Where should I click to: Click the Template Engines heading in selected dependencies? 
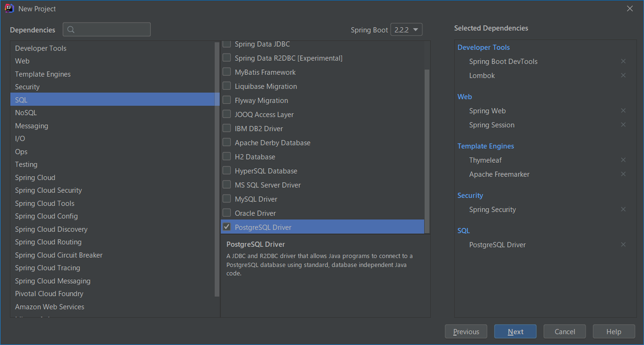pos(486,146)
